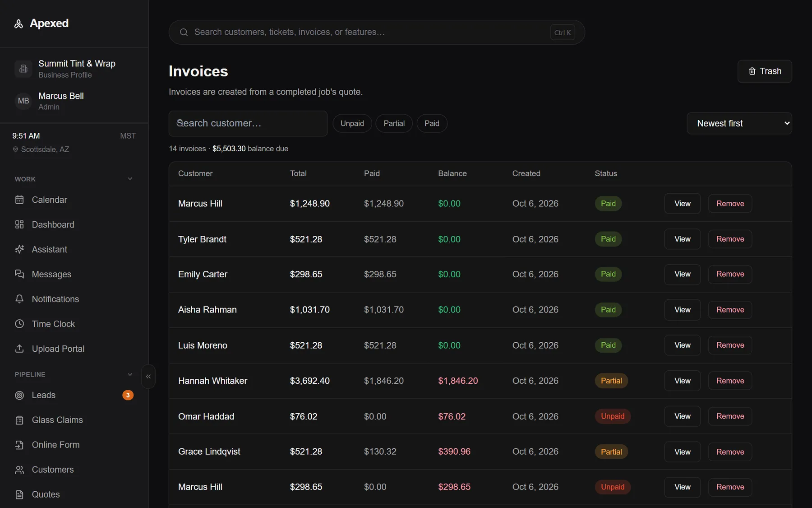
Task: Open the Trash button
Action: click(x=765, y=71)
